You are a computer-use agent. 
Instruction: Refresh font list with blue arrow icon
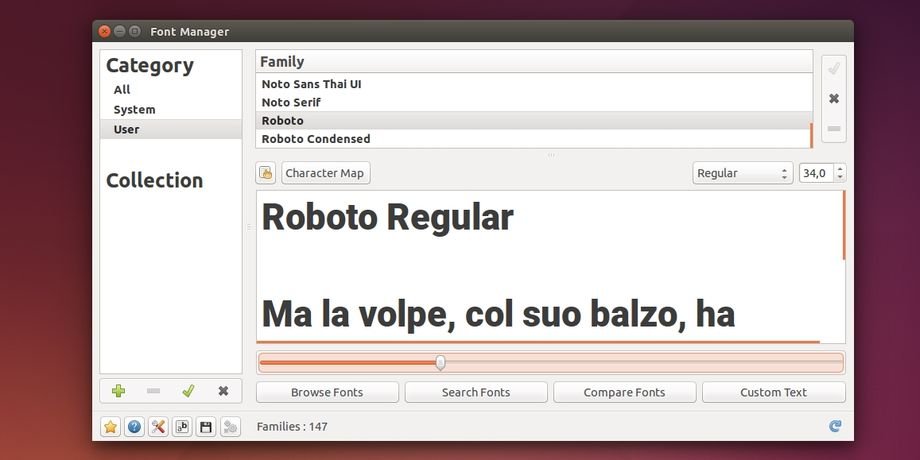tap(836, 426)
